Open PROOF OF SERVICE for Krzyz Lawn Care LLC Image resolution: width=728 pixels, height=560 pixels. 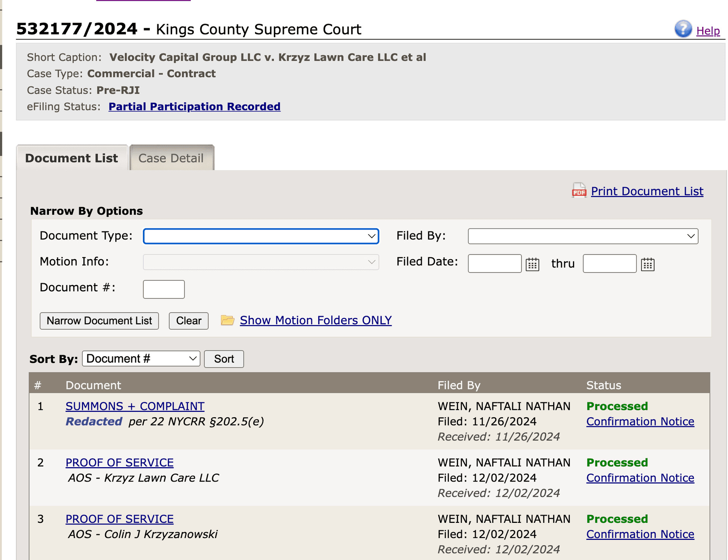[x=119, y=462]
